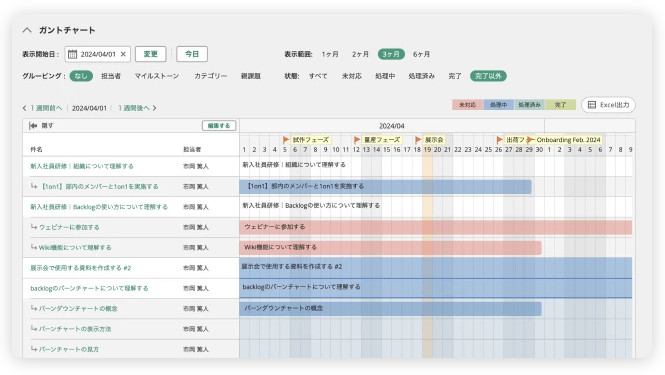This screenshot has width=665, height=375.
Task: Filter status by すべて
Action: 318,76
